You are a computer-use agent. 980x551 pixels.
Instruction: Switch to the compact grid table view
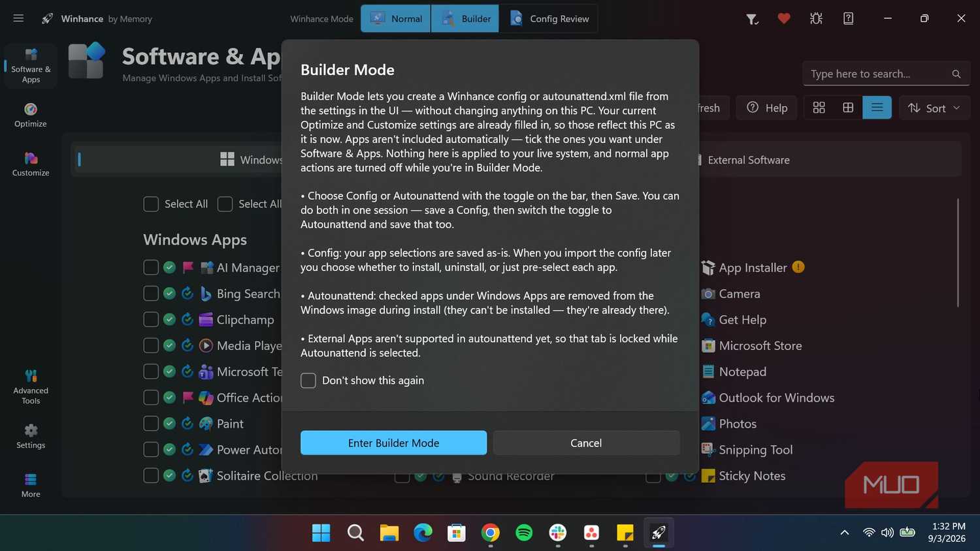click(x=848, y=108)
